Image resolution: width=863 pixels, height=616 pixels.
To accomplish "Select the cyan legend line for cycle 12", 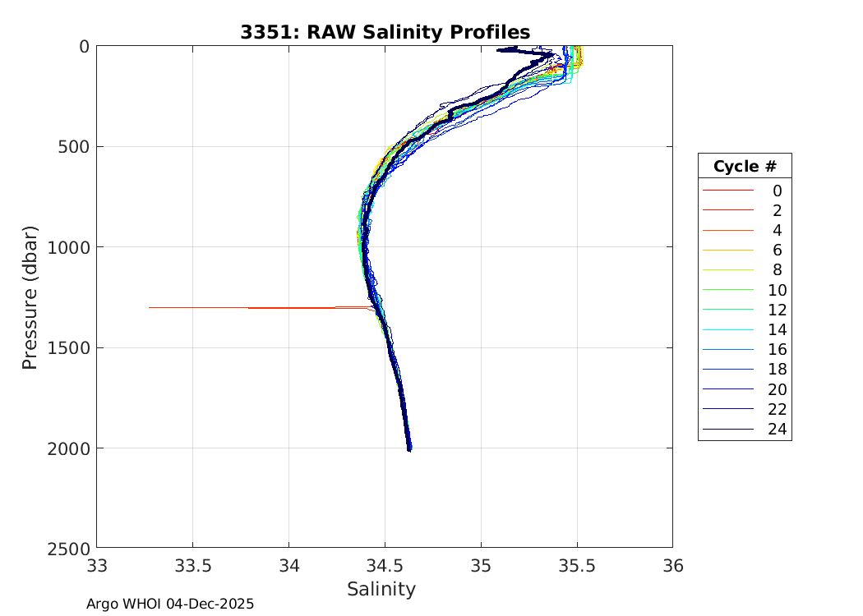I will tap(727, 310).
